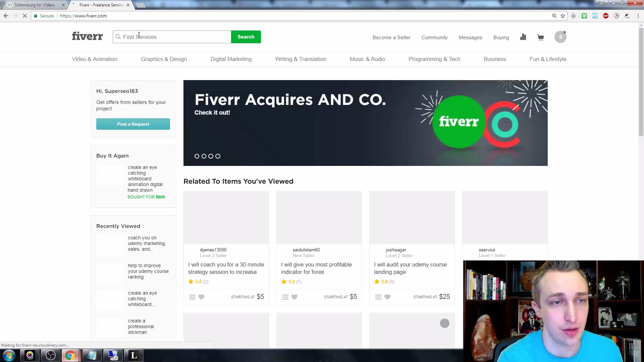Expand the Programming & Tech category dropdown
Image resolution: width=644 pixels, height=362 pixels.
[x=434, y=59]
